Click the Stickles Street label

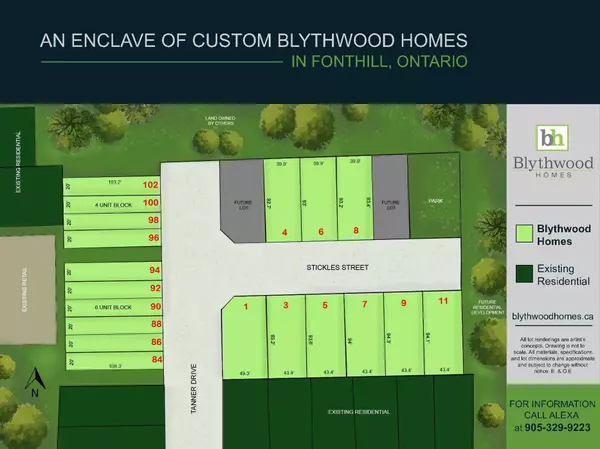coord(337,267)
